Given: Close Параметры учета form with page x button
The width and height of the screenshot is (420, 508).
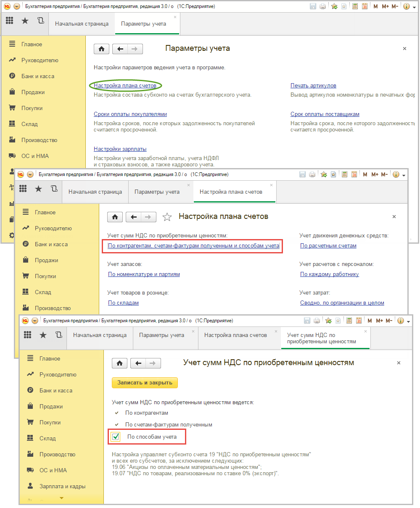Looking at the screenshot, I should click(x=404, y=49).
